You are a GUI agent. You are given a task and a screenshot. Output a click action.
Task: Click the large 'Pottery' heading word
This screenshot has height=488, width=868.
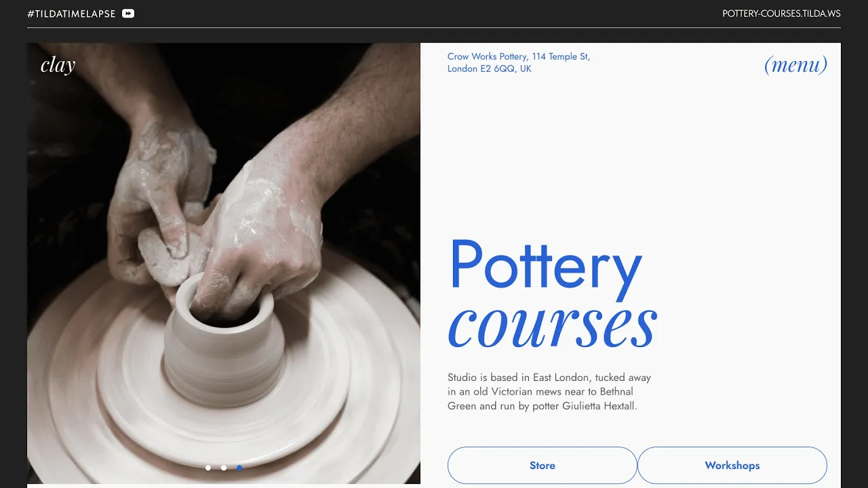[546, 266]
